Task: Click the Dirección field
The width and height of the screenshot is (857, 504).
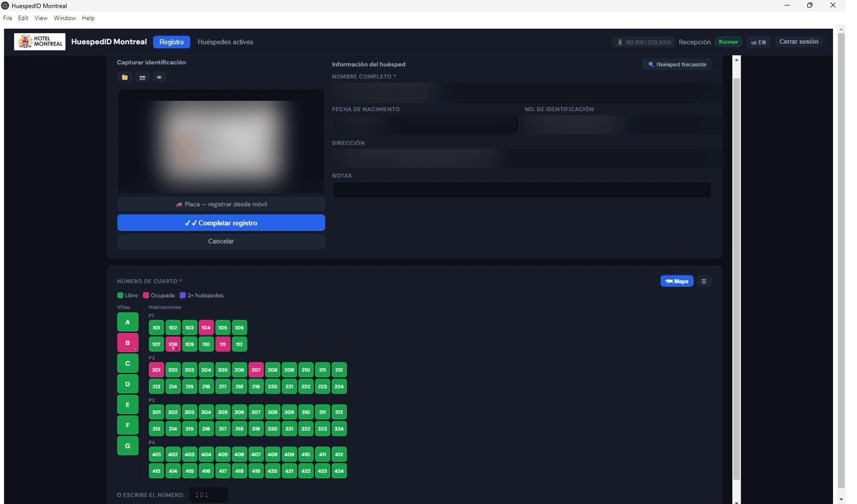Action: [x=522, y=158]
